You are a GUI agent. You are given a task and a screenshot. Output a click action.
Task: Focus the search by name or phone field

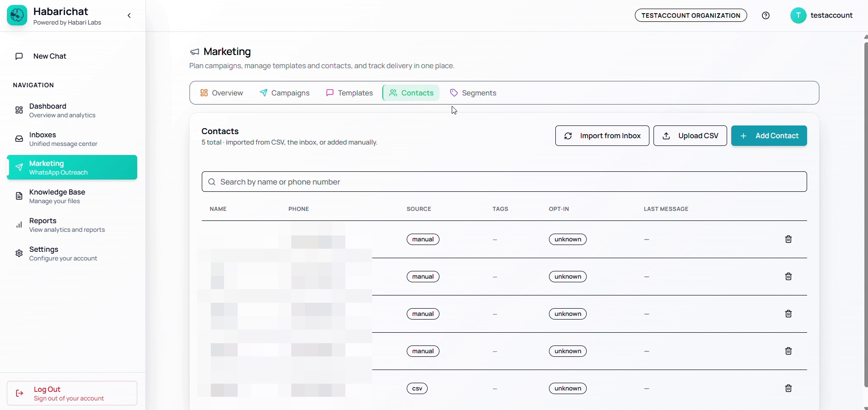(504, 182)
